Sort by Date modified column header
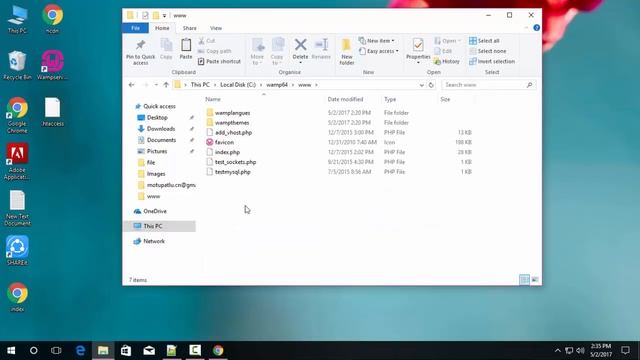Screen dimensions: 640x360 (x=345, y=99)
